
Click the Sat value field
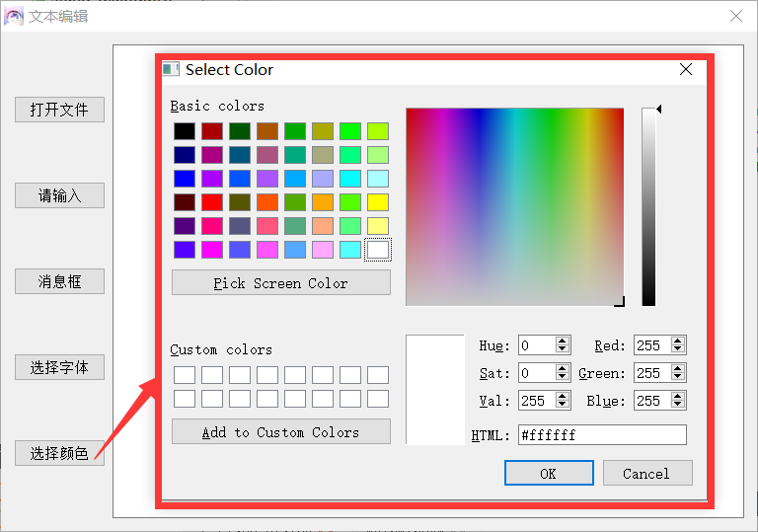click(x=537, y=373)
